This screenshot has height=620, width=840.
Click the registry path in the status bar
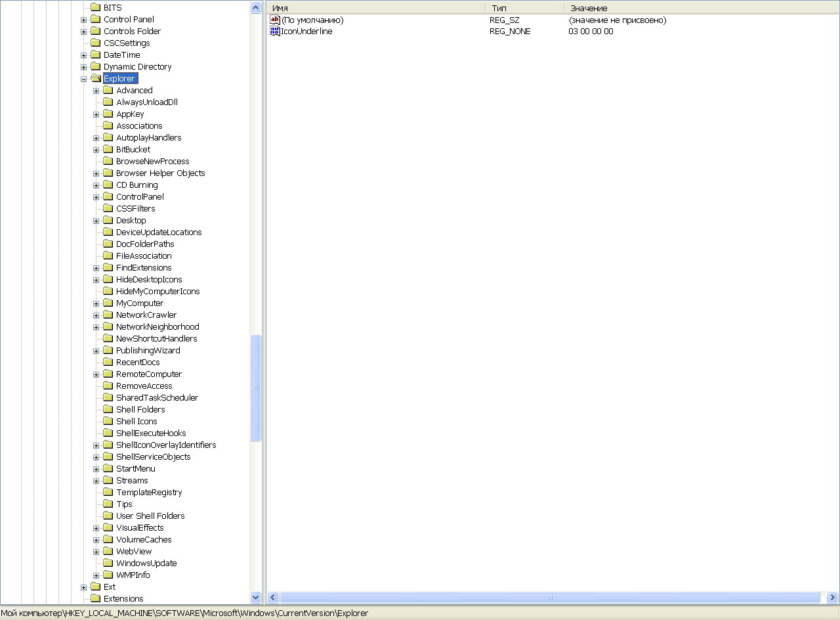pos(184,613)
